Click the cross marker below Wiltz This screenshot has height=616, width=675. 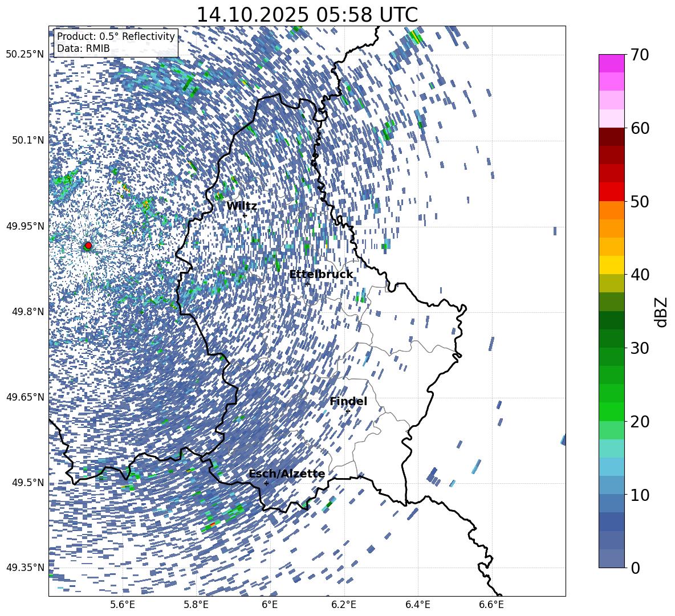[x=245, y=215]
